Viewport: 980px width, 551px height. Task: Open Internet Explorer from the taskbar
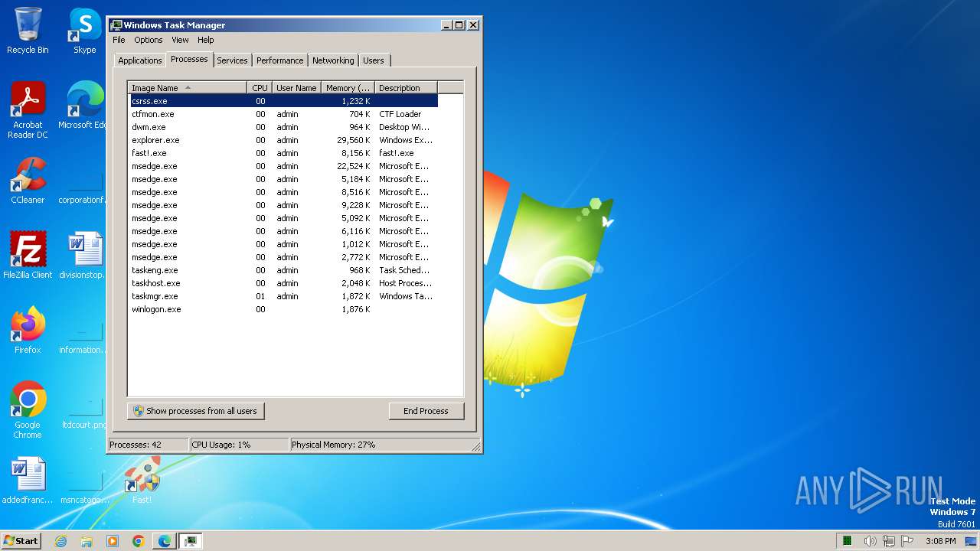point(60,541)
